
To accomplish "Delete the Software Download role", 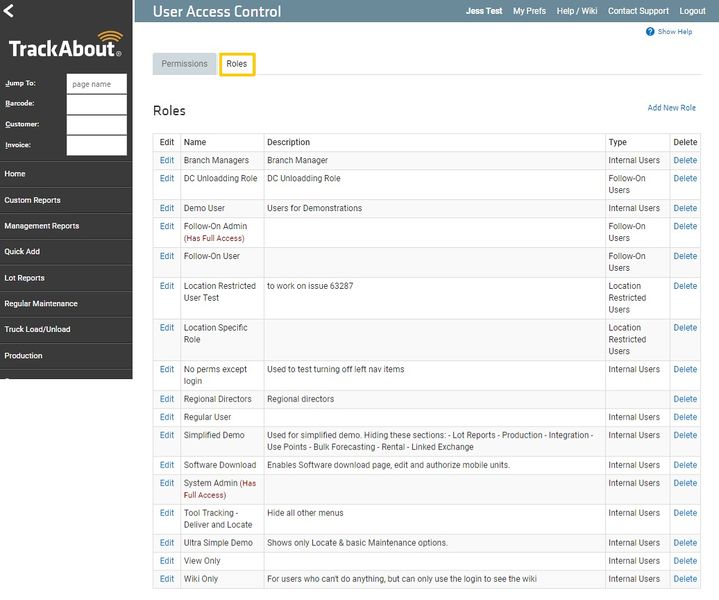I will click(x=685, y=465).
